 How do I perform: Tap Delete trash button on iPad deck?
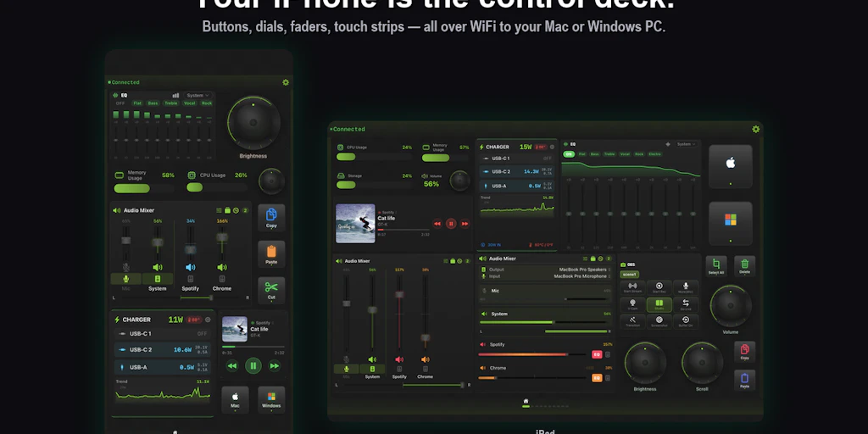click(x=744, y=265)
